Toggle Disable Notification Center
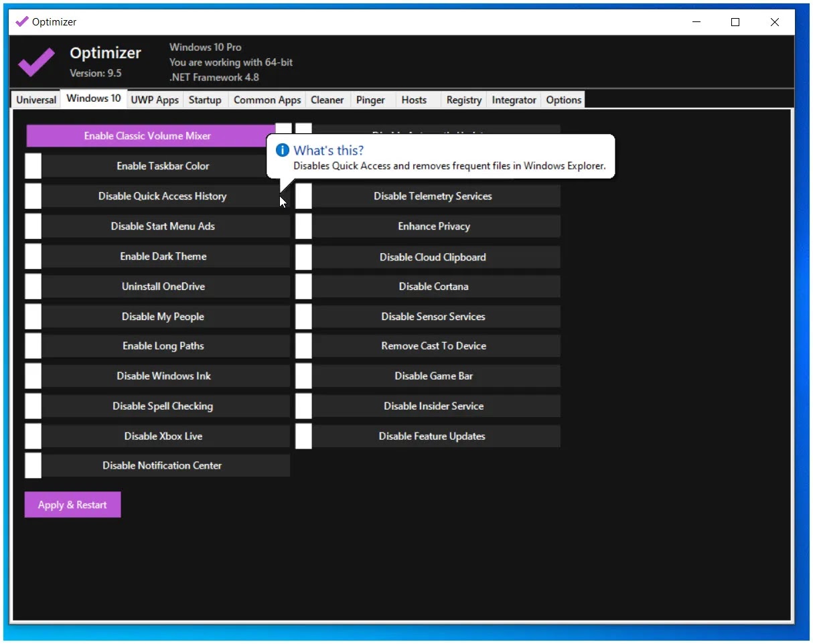The image size is (813, 644). tap(157, 466)
